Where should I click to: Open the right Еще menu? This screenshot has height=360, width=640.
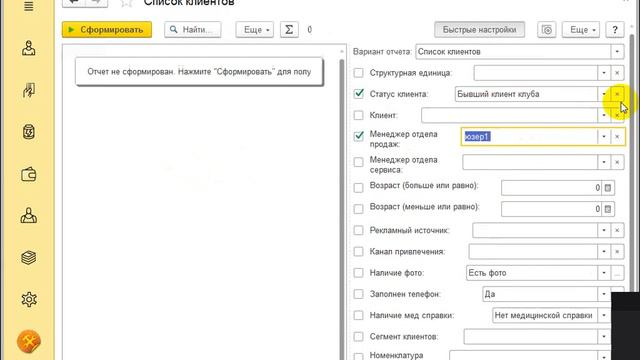581,30
